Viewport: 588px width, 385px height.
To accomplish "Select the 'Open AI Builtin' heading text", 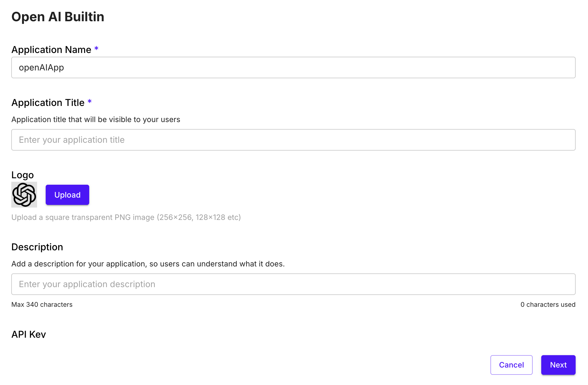I will (58, 17).
